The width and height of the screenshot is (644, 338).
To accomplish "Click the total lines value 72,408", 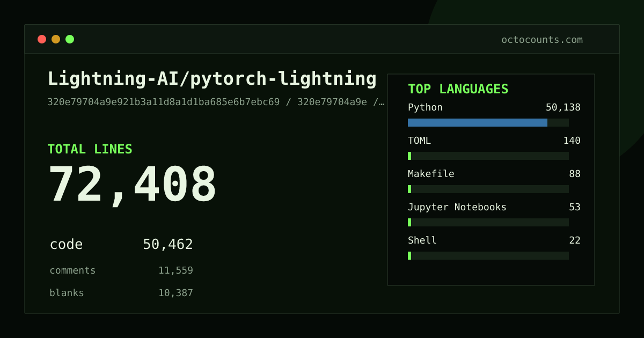I will [x=132, y=185].
